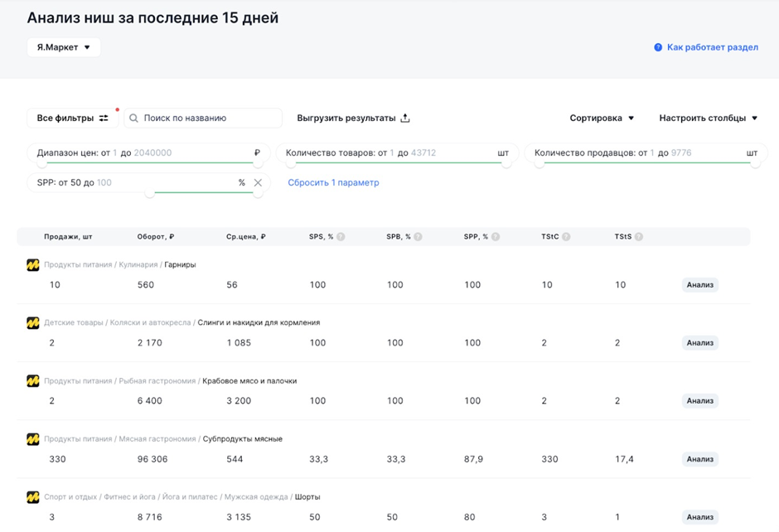Click the 'Рыбная гастрономия' breadcrumb
Viewport: 779px width, 532px height.
[157, 381]
